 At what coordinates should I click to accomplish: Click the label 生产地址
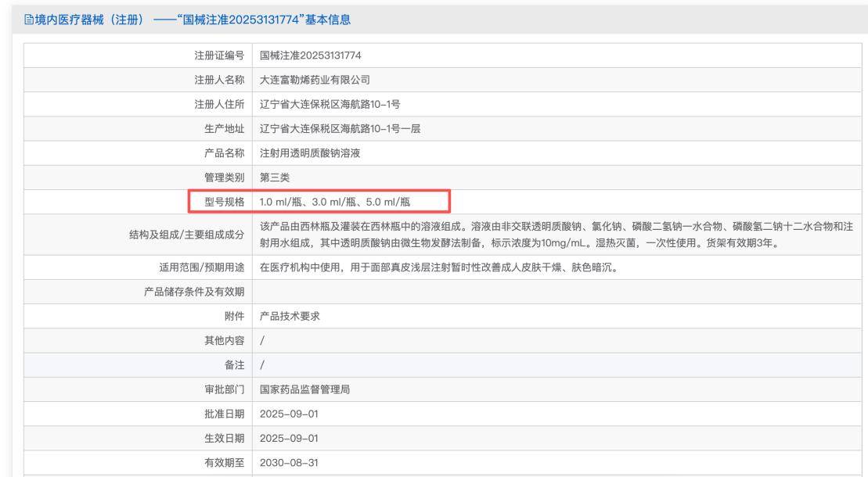pyautogui.click(x=224, y=128)
